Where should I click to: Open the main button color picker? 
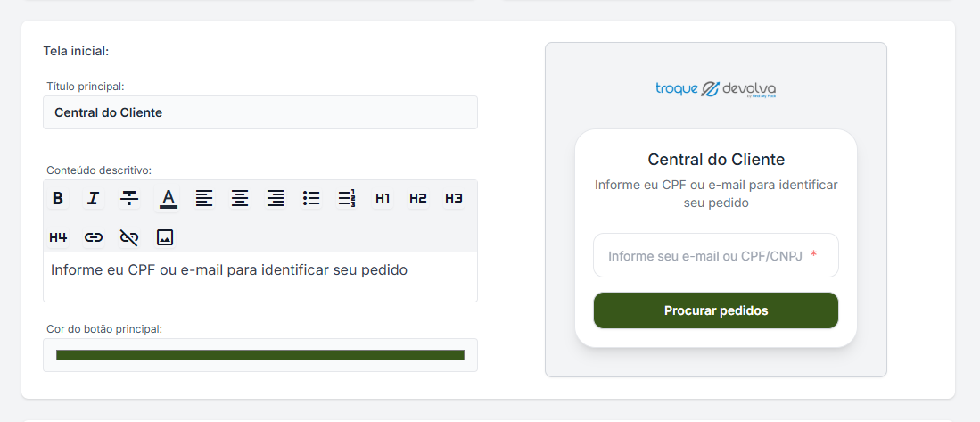click(259, 355)
